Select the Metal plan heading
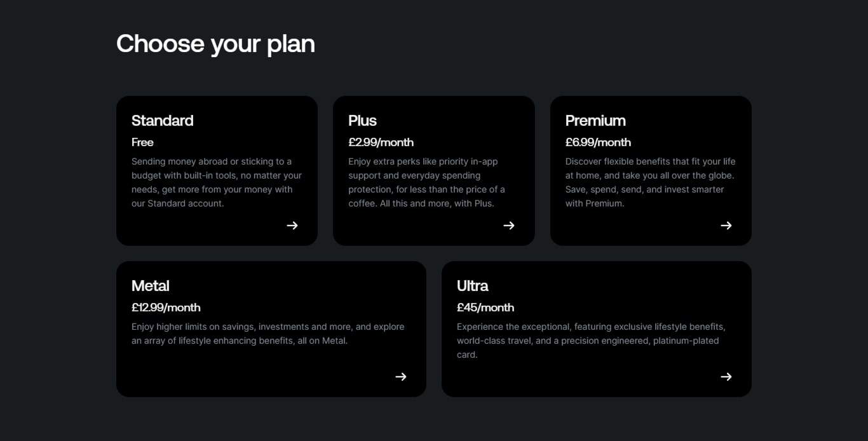 (x=151, y=286)
